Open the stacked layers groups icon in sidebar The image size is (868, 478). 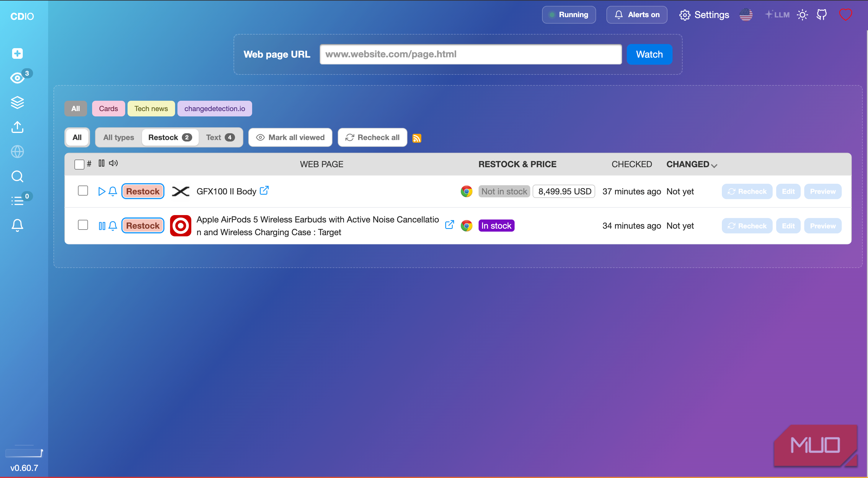click(x=17, y=103)
